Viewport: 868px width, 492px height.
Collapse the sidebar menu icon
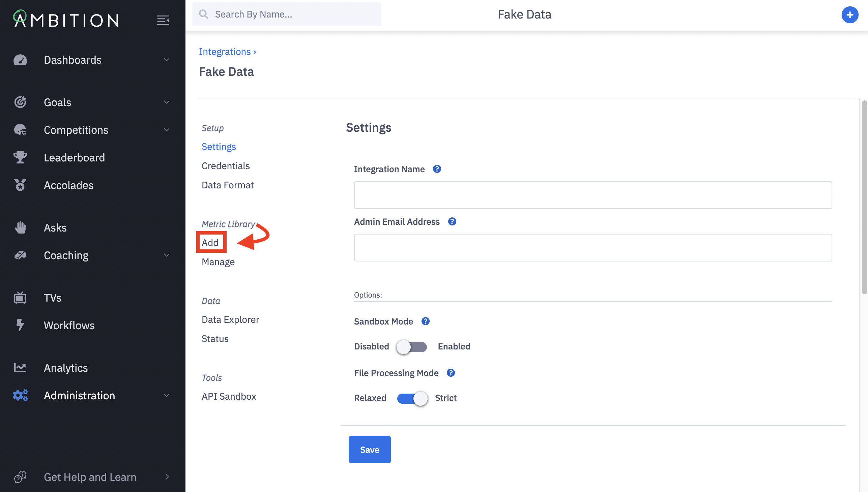pyautogui.click(x=163, y=20)
